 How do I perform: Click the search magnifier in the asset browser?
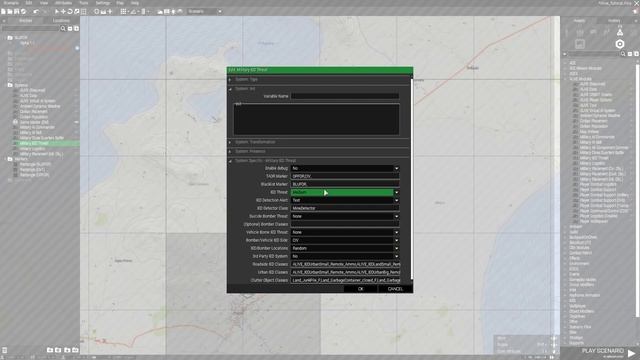coord(623,54)
